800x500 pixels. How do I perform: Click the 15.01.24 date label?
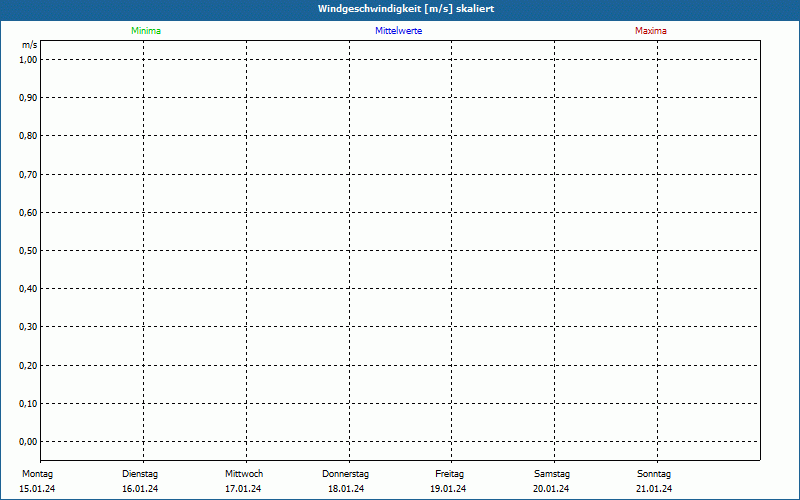pyautogui.click(x=37, y=489)
